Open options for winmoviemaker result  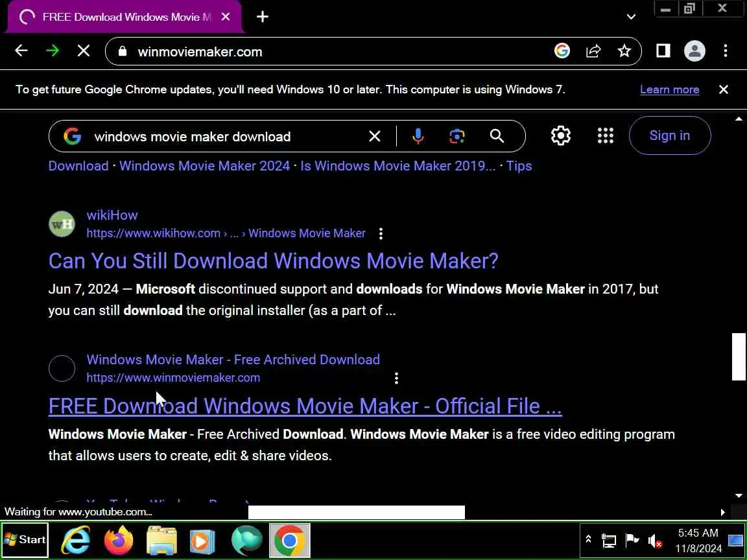(x=396, y=378)
